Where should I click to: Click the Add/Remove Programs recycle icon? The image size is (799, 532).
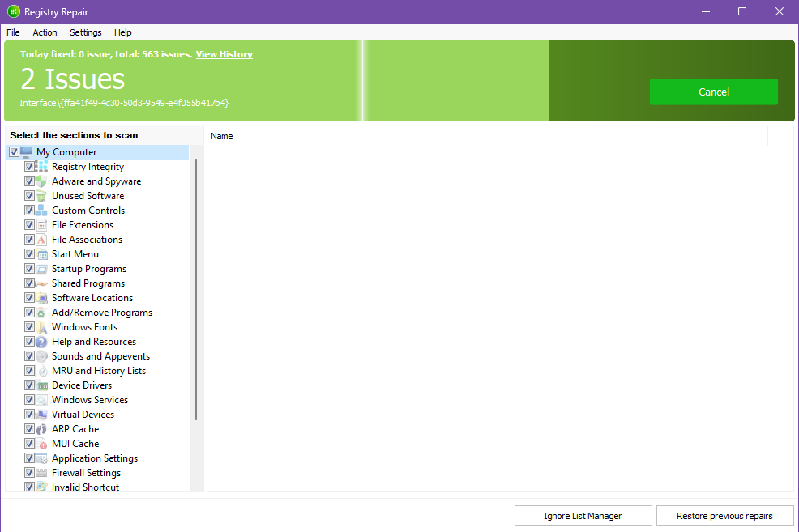pos(42,313)
